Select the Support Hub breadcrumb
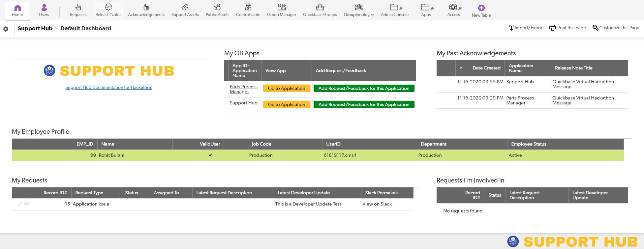The image size is (644, 249). click(35, 28)
